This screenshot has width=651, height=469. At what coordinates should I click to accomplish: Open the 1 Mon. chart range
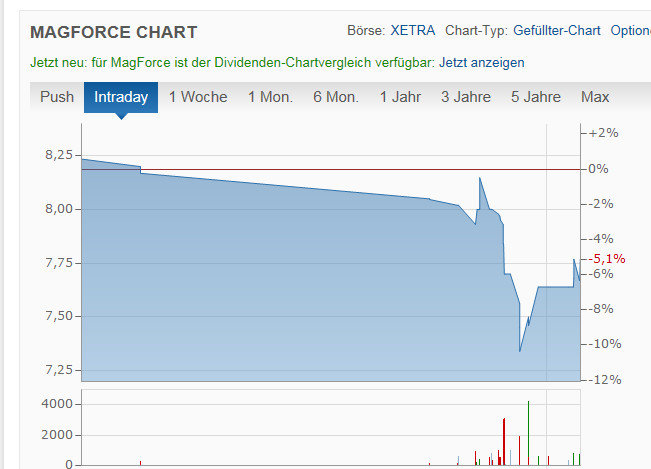(x=270, y=97)
